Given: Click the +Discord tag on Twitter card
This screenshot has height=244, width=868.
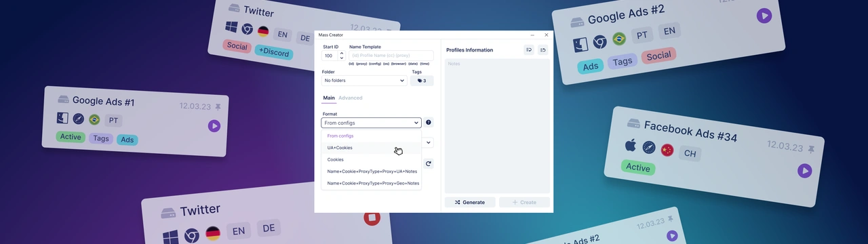Looking at the screenshot, I should click(x=274, y=52).
